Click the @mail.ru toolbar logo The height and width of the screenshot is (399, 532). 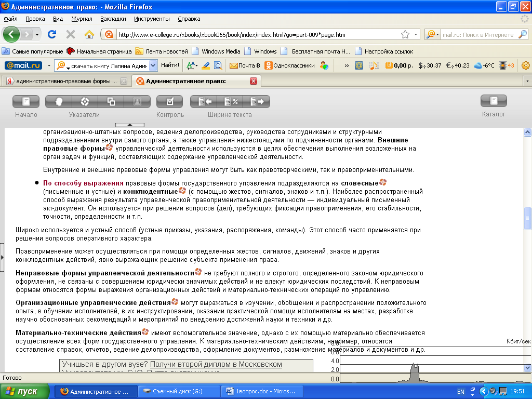[23, 65]
